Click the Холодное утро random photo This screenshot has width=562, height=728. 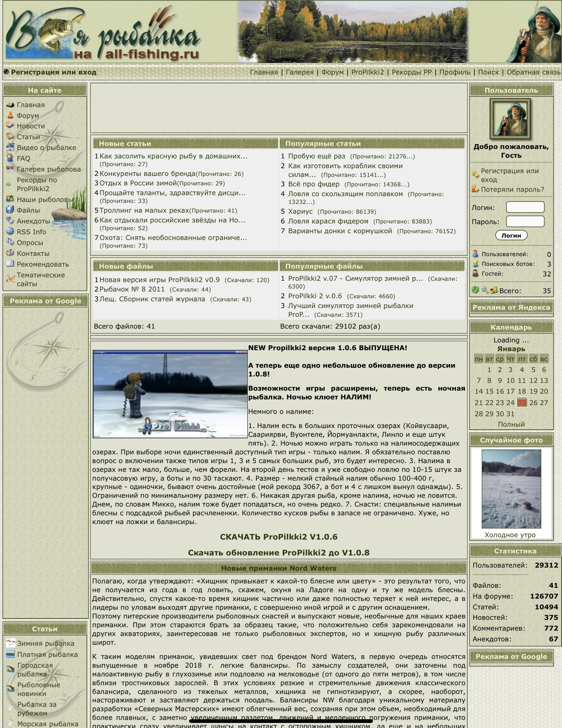511,489
